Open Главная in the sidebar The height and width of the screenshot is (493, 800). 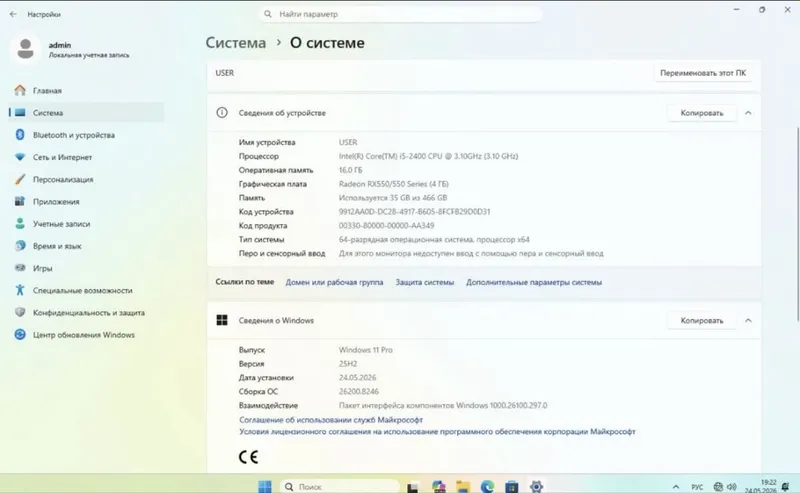86,90
